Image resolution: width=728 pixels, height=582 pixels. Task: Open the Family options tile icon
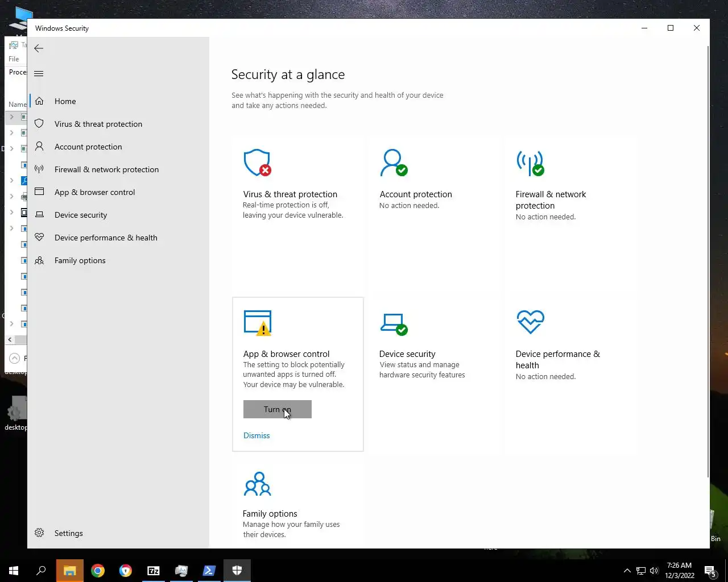pos(257,484)
